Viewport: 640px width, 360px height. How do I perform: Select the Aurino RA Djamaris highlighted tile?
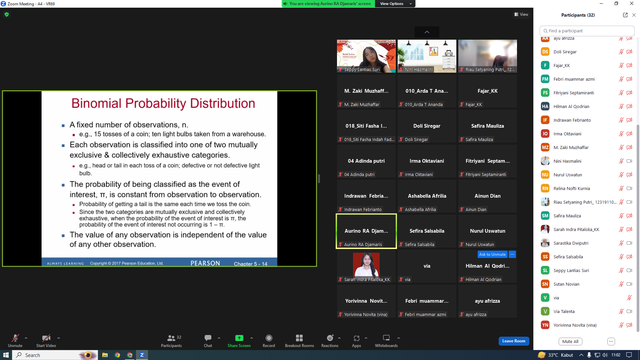[366, 231]
